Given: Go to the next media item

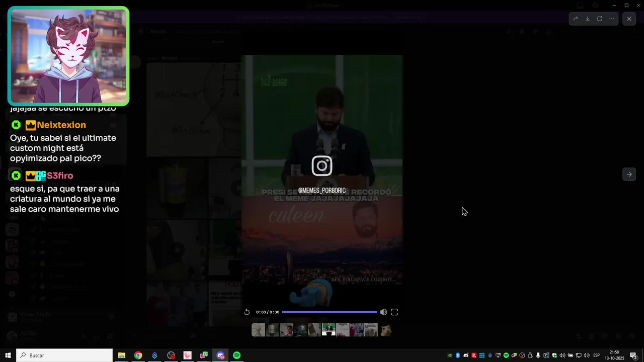Looking at the screenshot, I should tap(629, 174).
